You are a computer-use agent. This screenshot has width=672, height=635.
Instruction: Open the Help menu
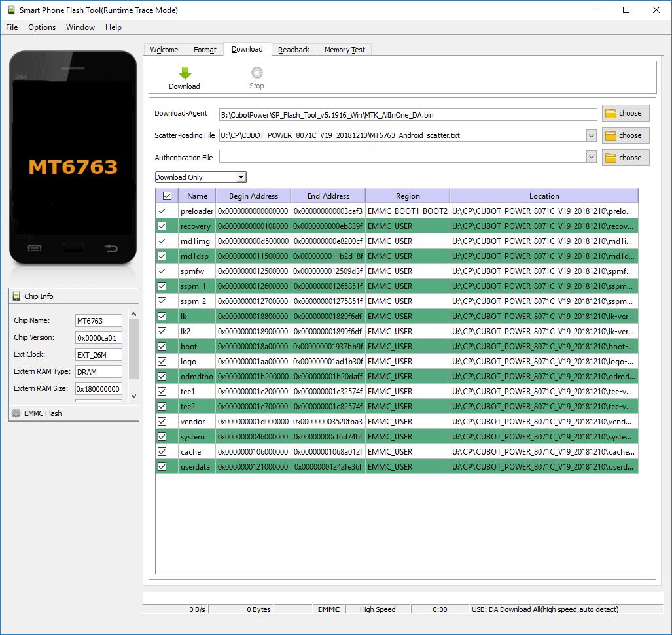(x=113, y=27)
